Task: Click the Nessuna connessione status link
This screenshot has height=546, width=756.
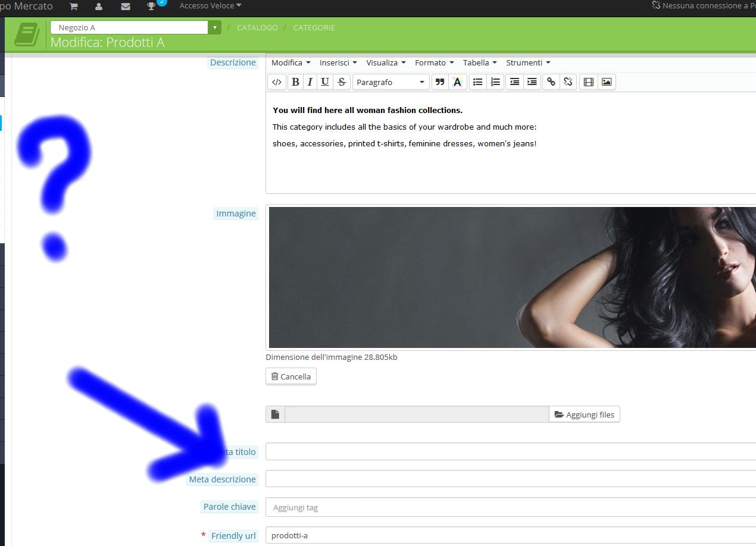Action: [704, 6]
